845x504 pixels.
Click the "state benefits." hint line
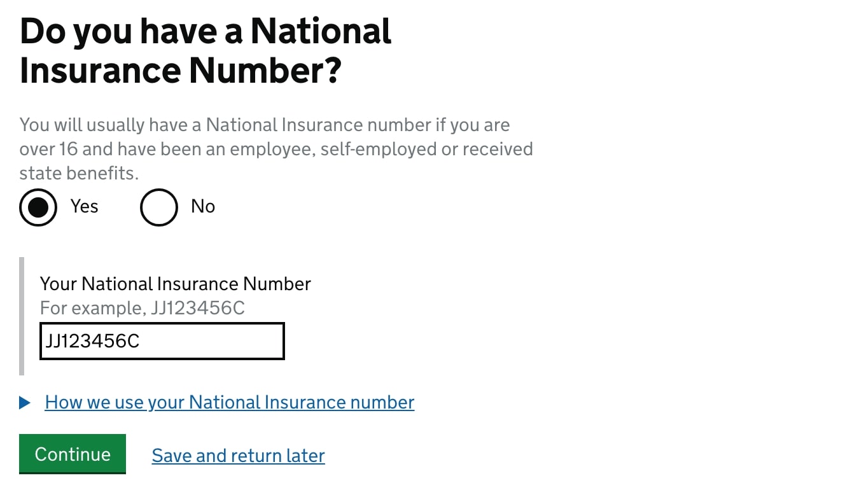[x=79, y=173]
